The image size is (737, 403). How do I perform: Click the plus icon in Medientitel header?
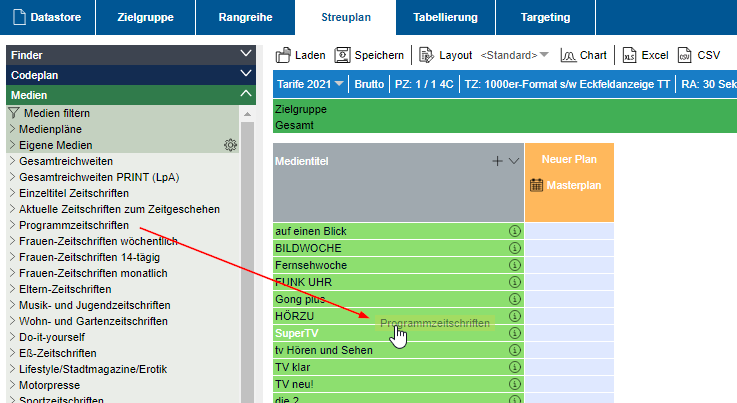pos(497,161)
